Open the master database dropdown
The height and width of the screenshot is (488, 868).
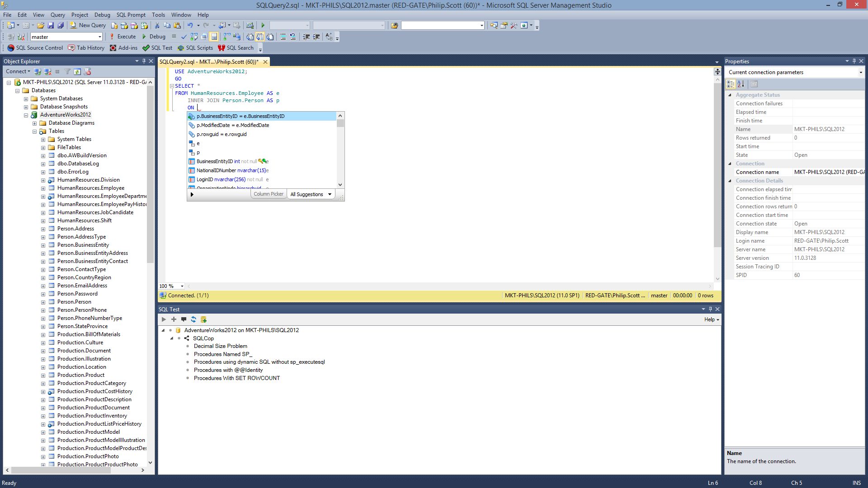click(99, 37)
